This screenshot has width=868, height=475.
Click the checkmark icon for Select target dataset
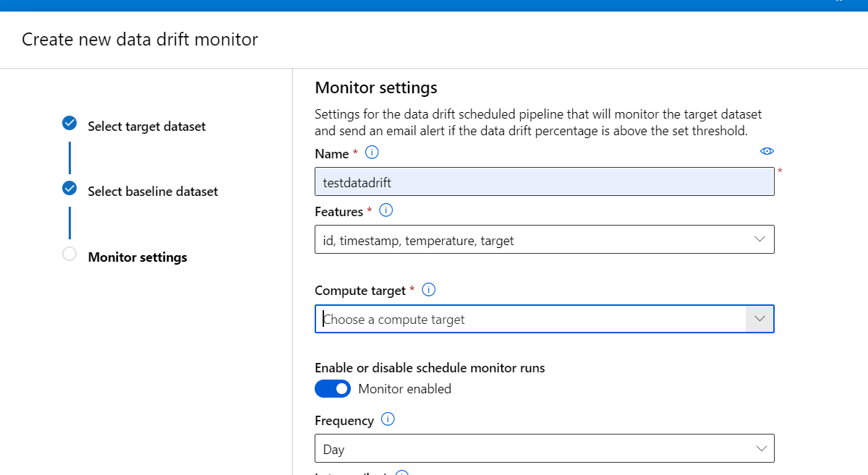[x=69, y=123]
